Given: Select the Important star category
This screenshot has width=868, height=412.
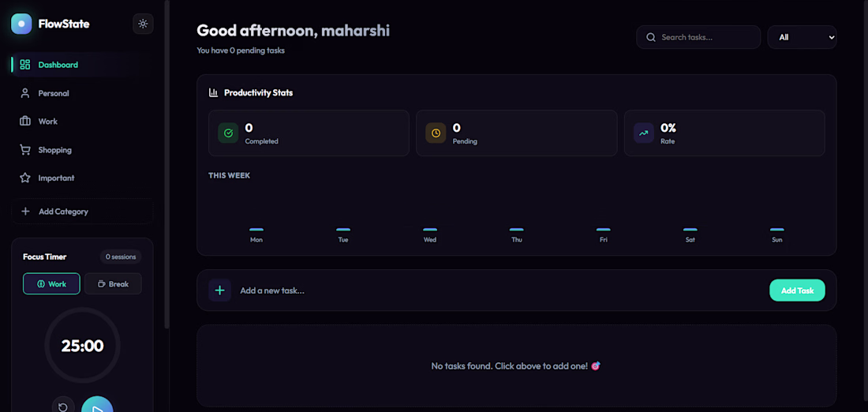Looking at the screenshot, I should [56, 178].
